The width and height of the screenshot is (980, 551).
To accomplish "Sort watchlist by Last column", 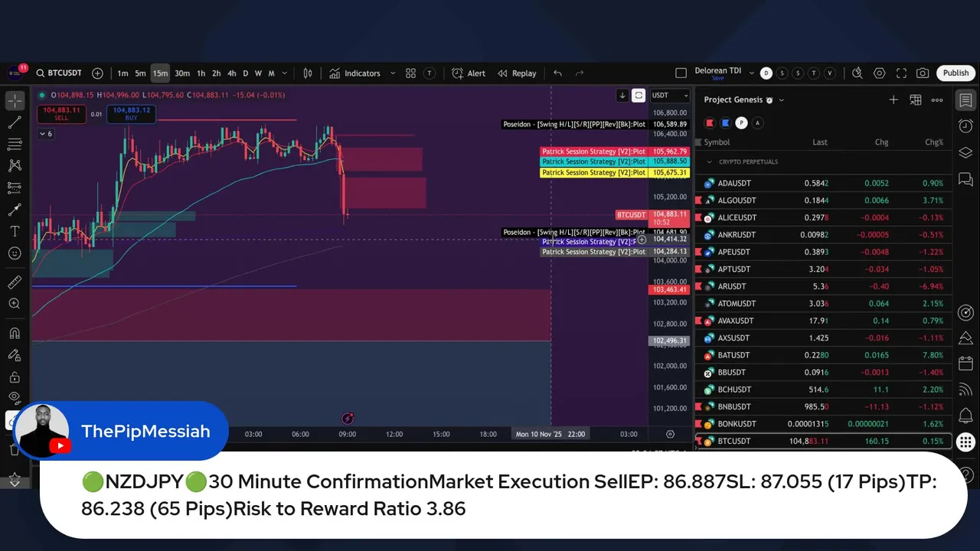I will [x=820, y=142].
